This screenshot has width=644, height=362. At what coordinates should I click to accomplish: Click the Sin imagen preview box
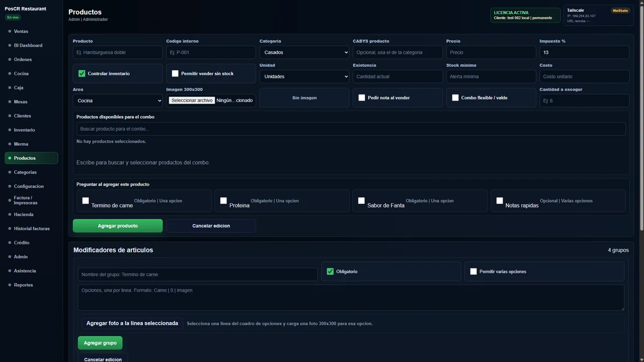(x=304, y=98)
